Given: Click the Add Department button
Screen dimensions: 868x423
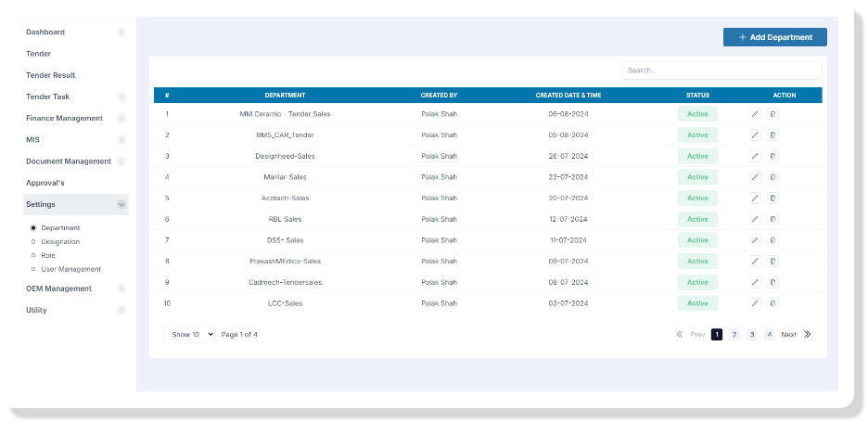Looking at the screenshot, I should [774, 37].
